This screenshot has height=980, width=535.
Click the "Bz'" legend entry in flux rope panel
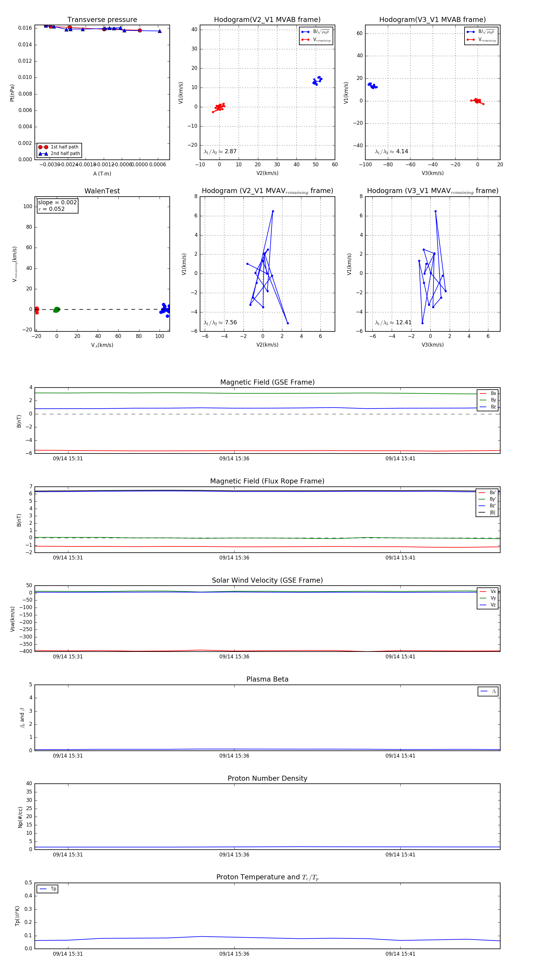coord(487,506)
